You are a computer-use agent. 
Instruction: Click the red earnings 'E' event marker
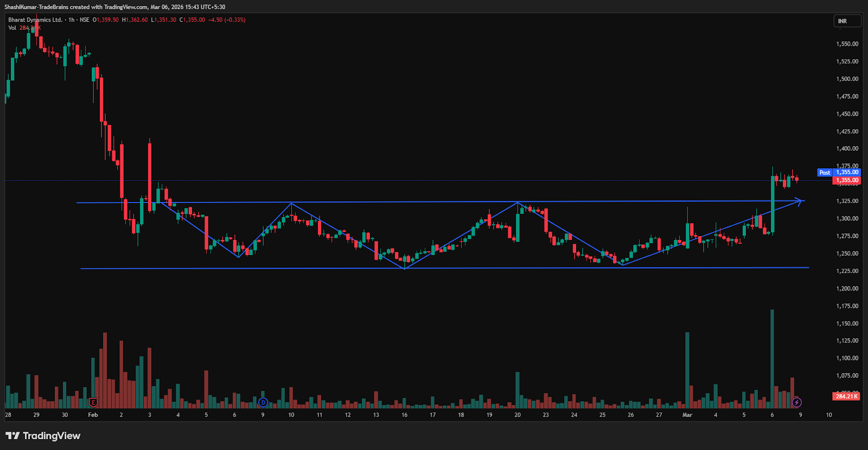pos(93,402)
